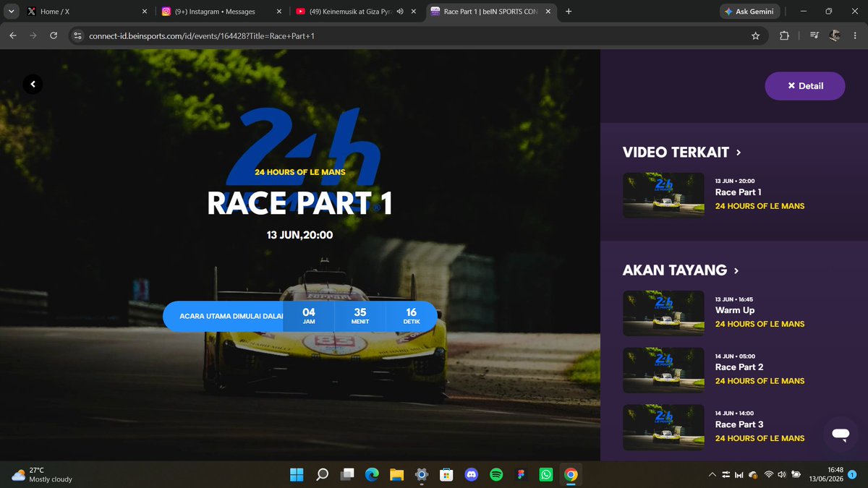Viewport: 868px width, 488px height.
Task: Close the Home / X tab
Action: click(x=145, y=12)
